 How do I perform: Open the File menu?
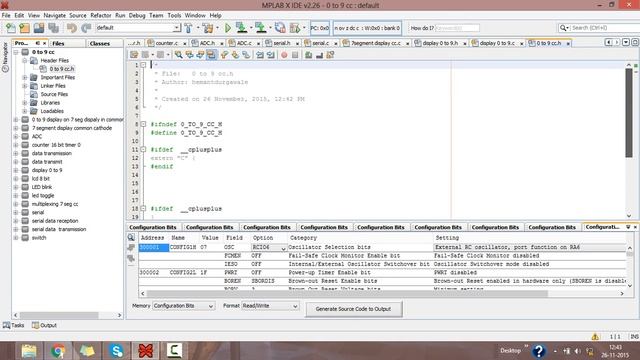[x=6, y=16]
